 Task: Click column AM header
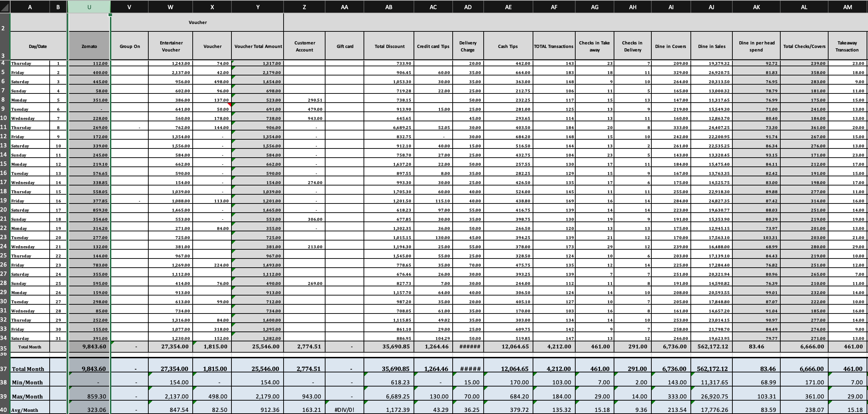(848, 7)
